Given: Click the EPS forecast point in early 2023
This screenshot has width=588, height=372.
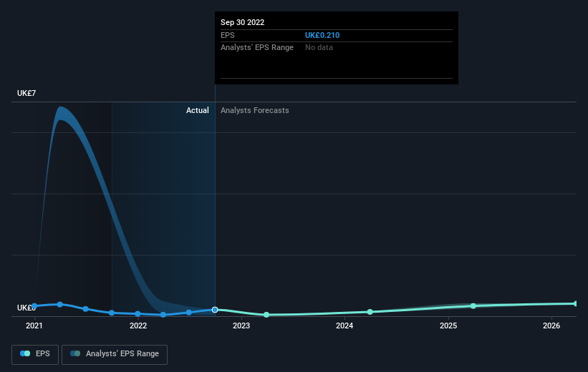Looking at the screenshot, I should pos(266,315).
